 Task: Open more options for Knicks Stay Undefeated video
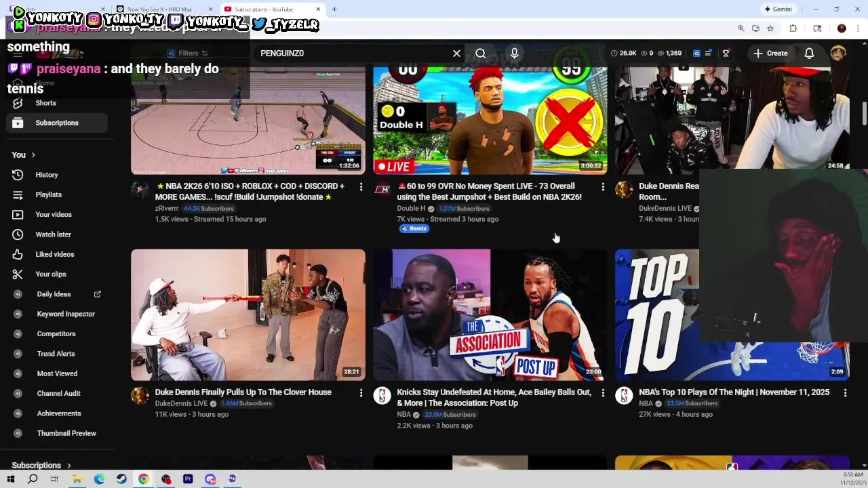tap(603, 393)
